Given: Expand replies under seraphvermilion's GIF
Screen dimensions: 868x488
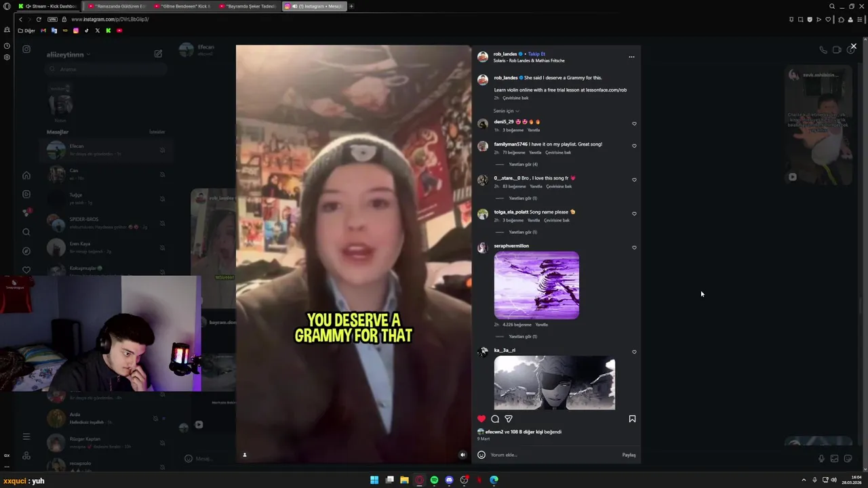Looking at the screenshot, I should pos(523,336).
